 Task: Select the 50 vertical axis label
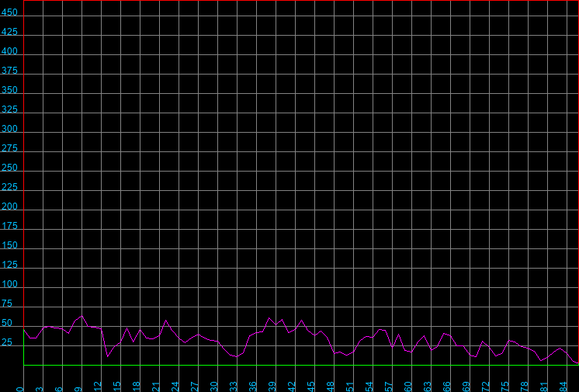7,323
